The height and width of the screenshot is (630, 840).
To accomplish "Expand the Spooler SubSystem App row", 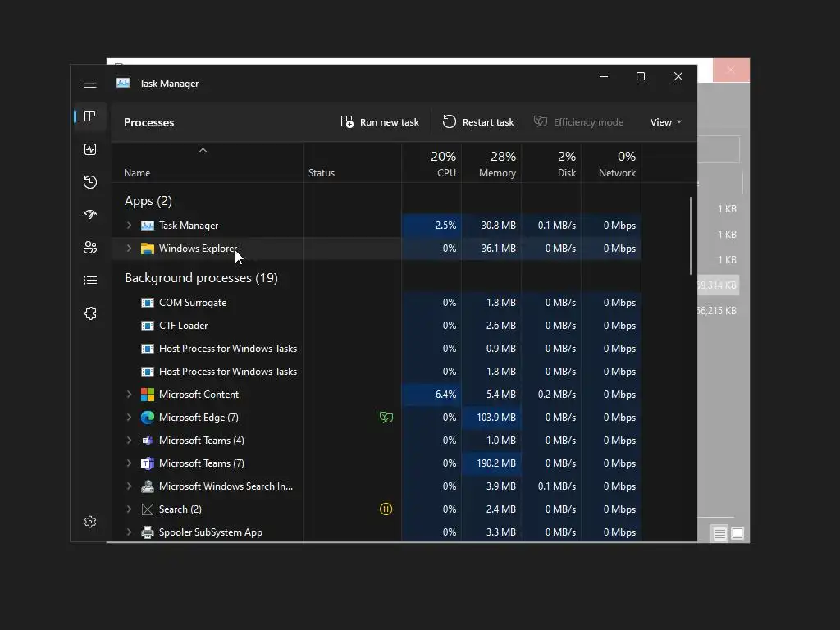I will pos(129,532).
